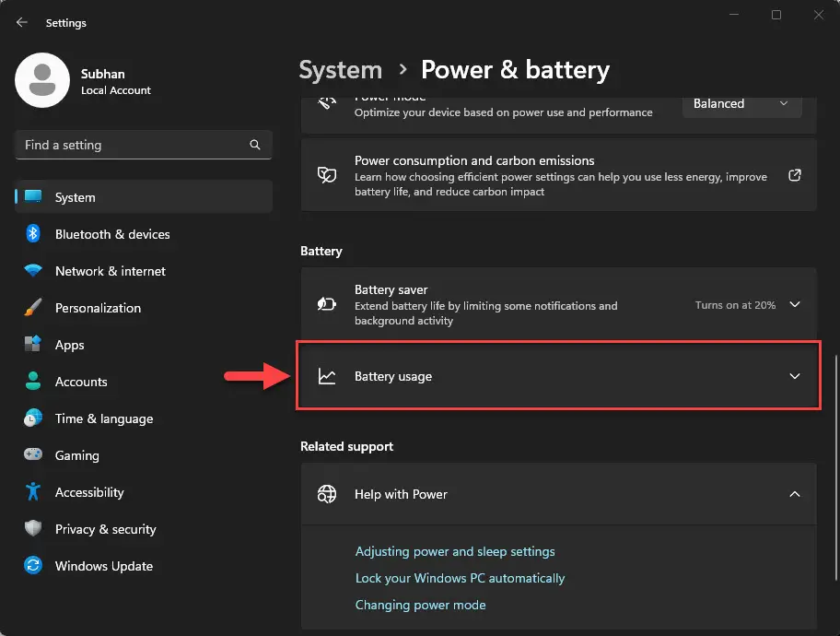Open Adjusting power and sleep settings link
The width and height of the screenshot is (840, 636).
pos(455,551)
